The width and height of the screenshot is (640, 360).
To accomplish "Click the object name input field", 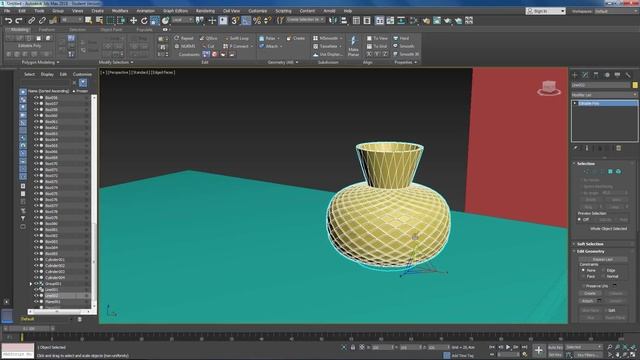I will pyautogui.click(x=601, y=85).
